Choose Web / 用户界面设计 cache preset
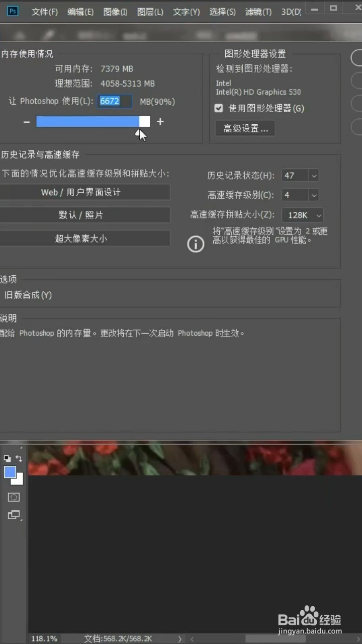 point(84,192)
